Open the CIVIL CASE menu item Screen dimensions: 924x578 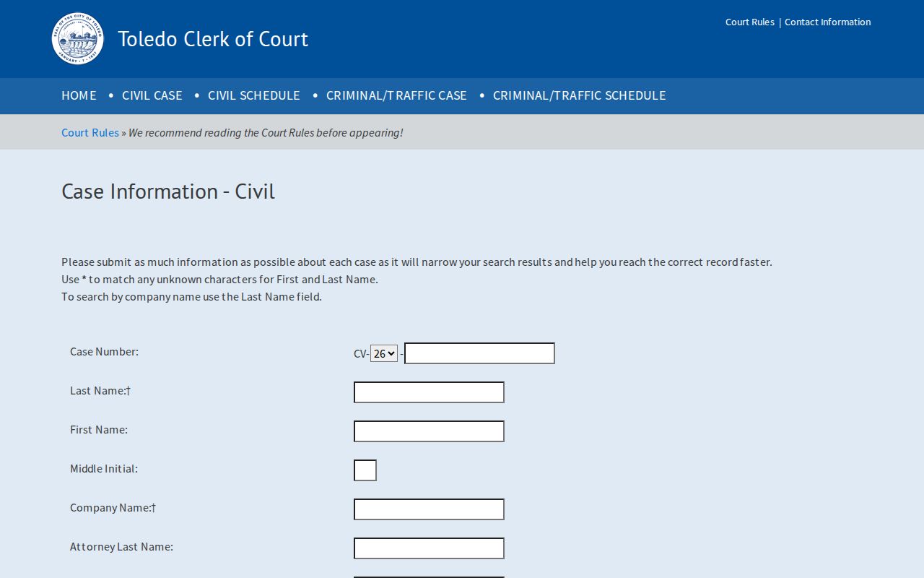[152, 95]
